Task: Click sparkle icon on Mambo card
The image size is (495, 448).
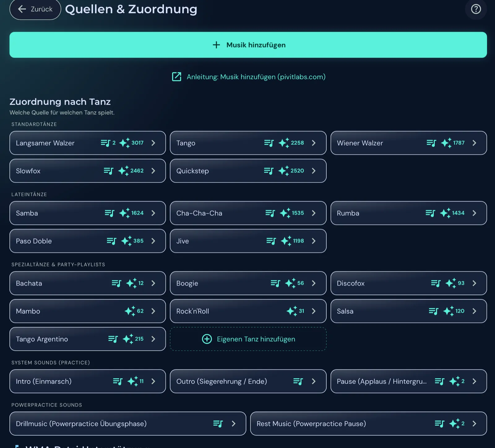Action: tap(130, 311)
